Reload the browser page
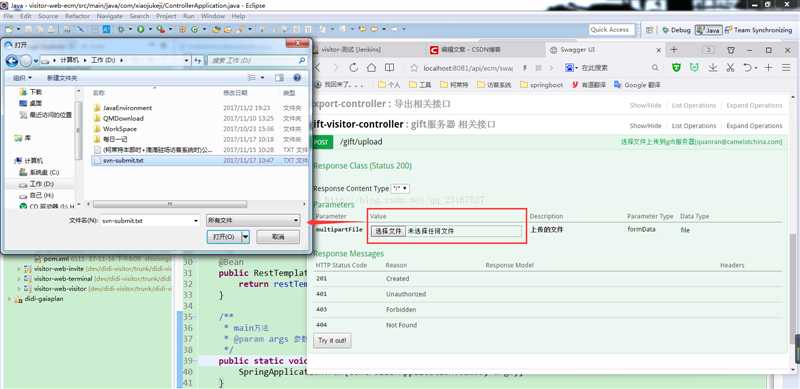The height and width of the screenshot is (389, 800). pos(354,67)
